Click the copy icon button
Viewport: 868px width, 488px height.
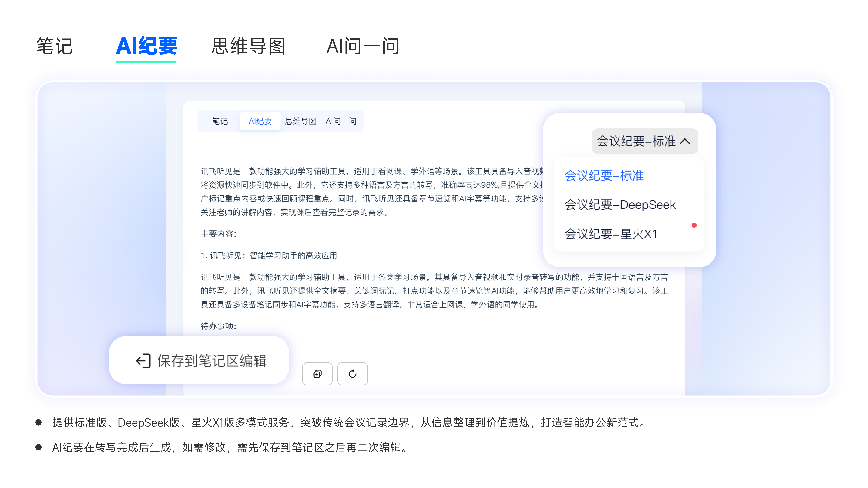[x=317, y=374]
